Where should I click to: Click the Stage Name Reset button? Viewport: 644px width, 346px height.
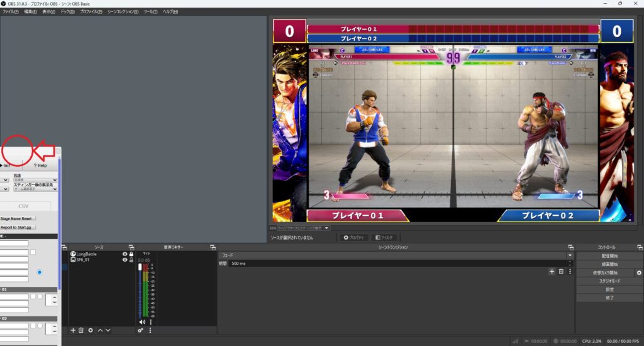pyautogui.click(x=18, y=218)
